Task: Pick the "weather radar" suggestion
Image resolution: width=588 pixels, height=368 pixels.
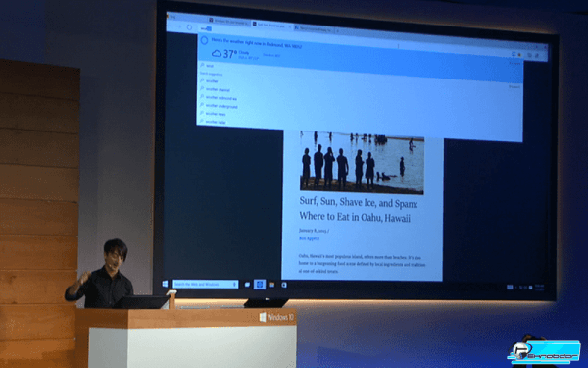Action: (216, 122)
